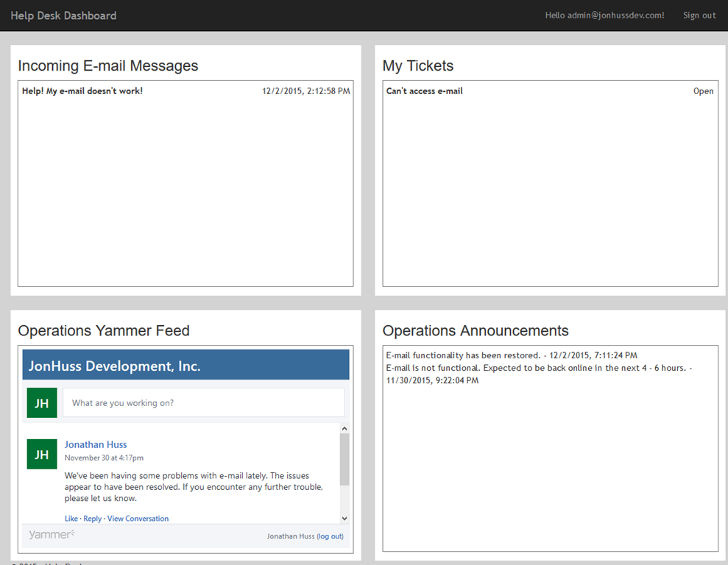Click the 'November 30 at 4:17pm' post timestamp

(x=104, y=458)
